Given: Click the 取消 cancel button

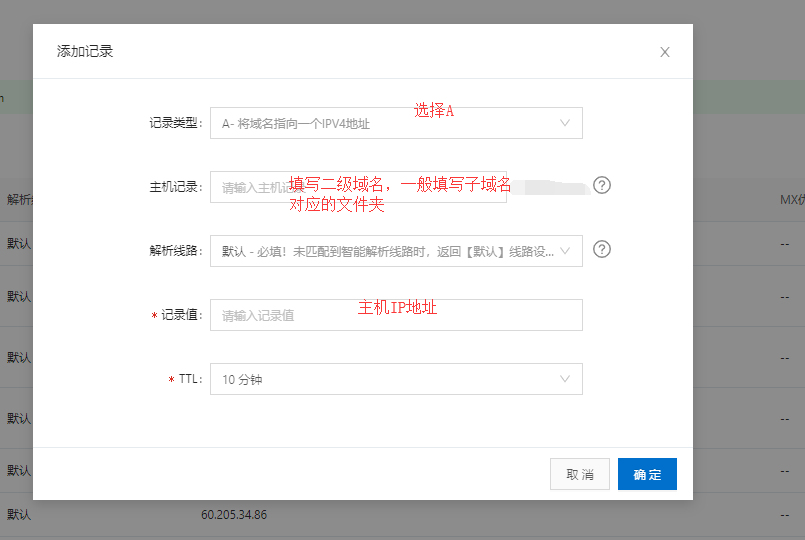Looking at the screenshot, I should [580, 474].
